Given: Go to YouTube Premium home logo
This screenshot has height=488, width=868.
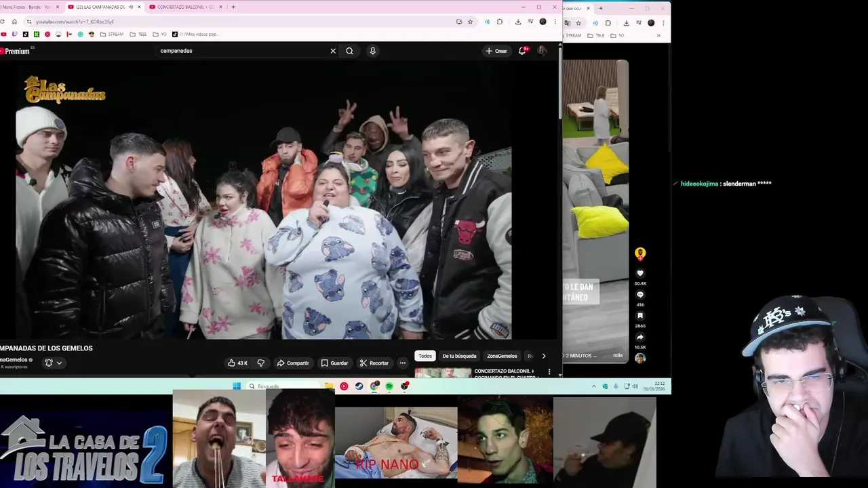Looking at the screenshot, I should [x=15, y=51].
